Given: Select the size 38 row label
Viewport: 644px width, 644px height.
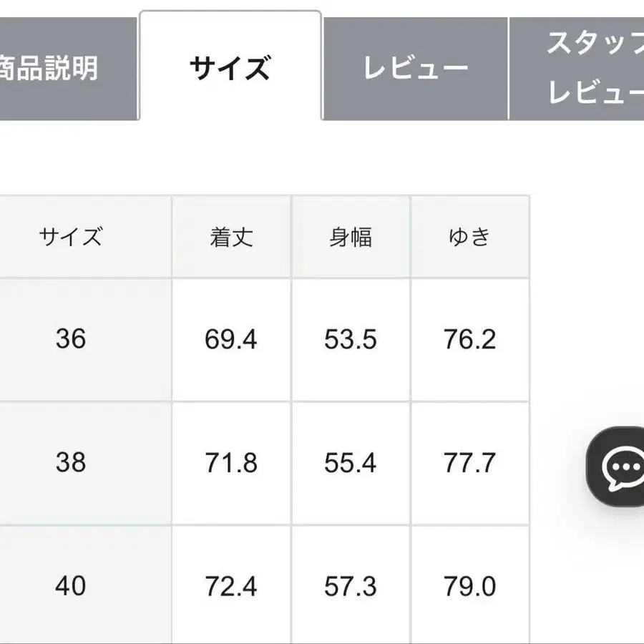Looking at the screenshot, I should (x=71, y=463).
